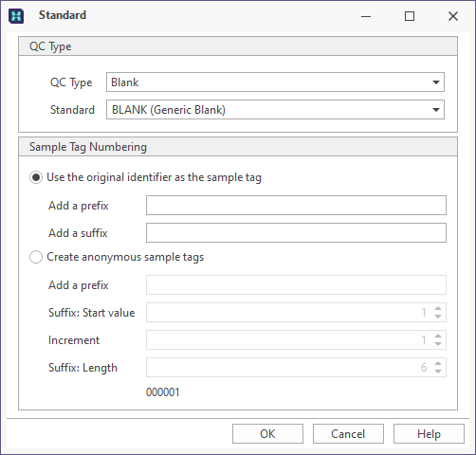Increase the Suffix Start value
The height and width of the screenshot is (455, 476).
(438, 309)
